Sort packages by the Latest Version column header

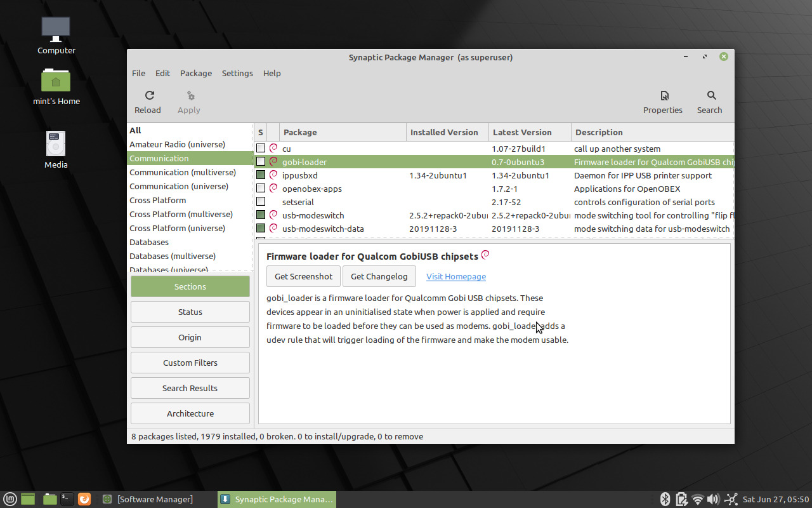click(522, 132)
